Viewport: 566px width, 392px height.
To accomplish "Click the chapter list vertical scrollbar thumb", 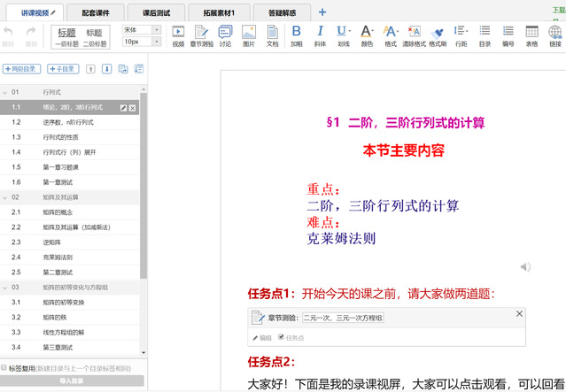I will 143,186.
